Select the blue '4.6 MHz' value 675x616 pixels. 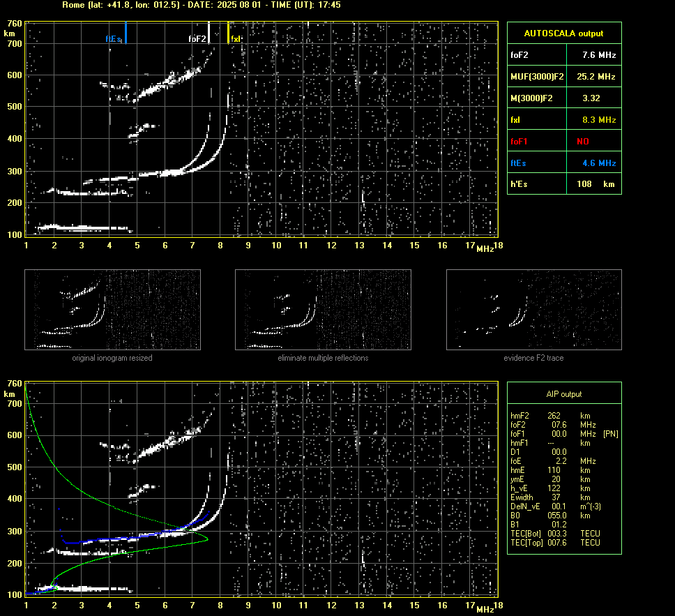pos(599,163)
